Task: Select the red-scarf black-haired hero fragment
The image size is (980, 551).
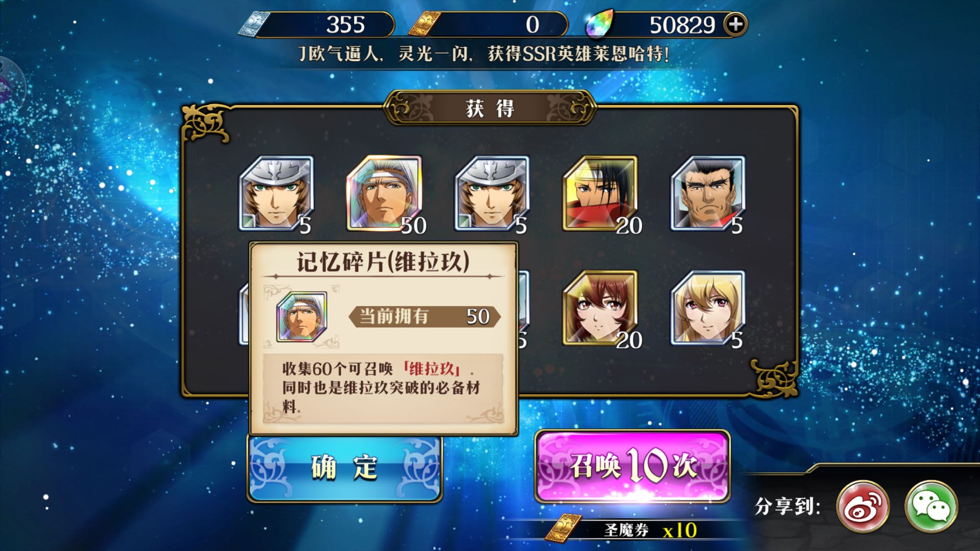Action: (601, 193)
